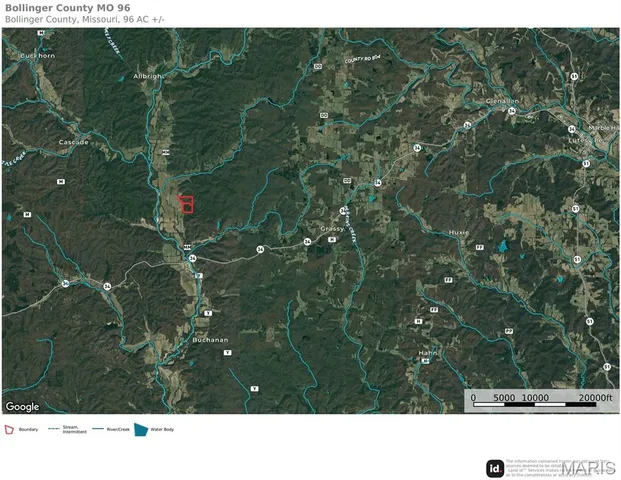Click the red property boundary outline on map

tap(186, 204)
